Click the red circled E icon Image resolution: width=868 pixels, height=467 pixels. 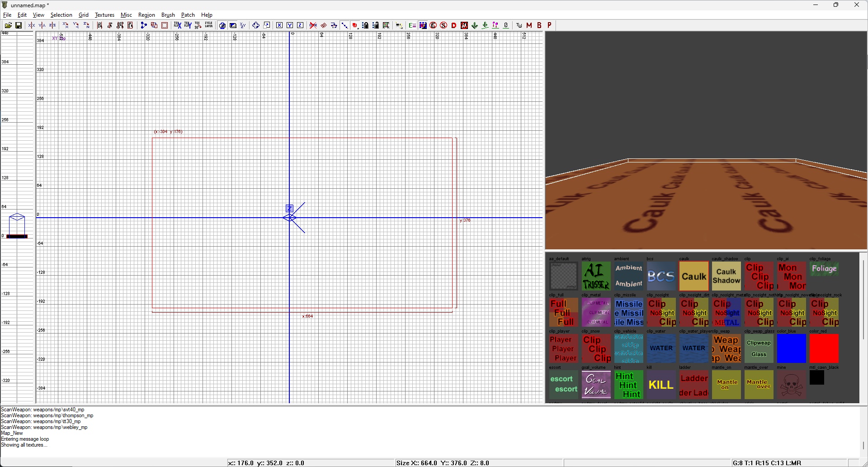(434, 26)
